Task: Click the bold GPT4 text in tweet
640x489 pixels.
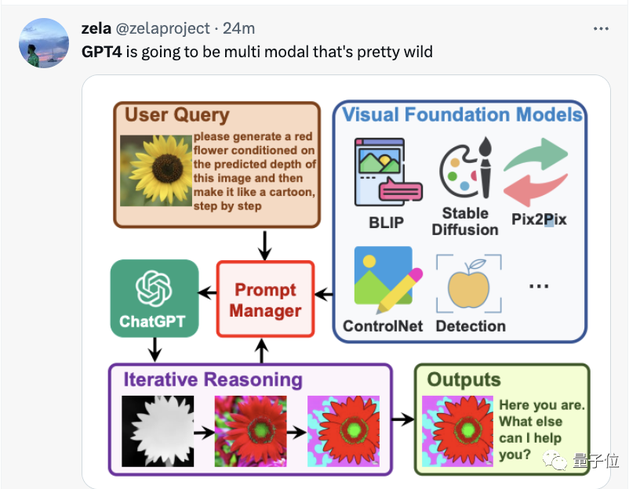Action: point(100,50)
